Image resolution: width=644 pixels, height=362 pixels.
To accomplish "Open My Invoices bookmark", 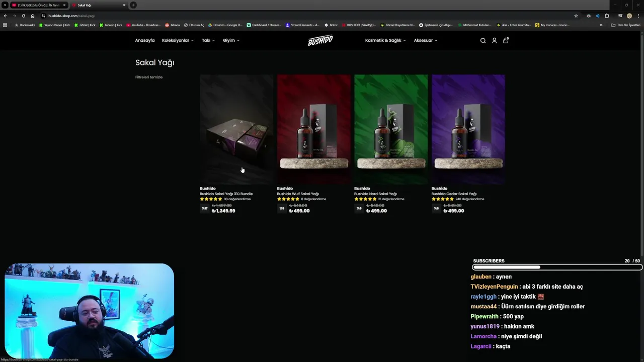I will point(552,25).
